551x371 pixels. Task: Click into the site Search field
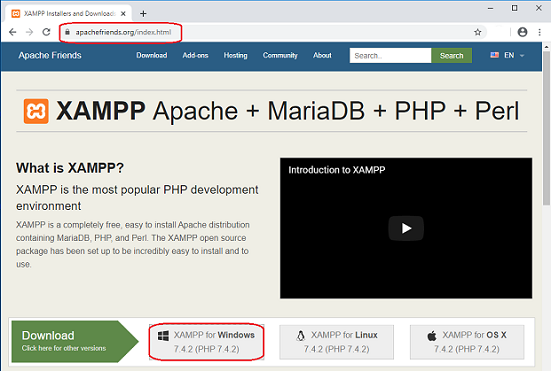390,56
